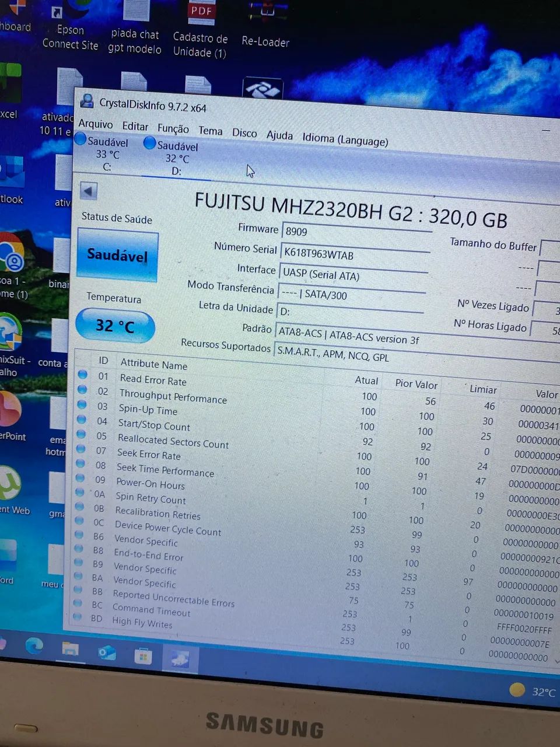The height and width of the screenshot is (747, 560).
Task: Open the Ajuda menu
Action: point(279,135)
